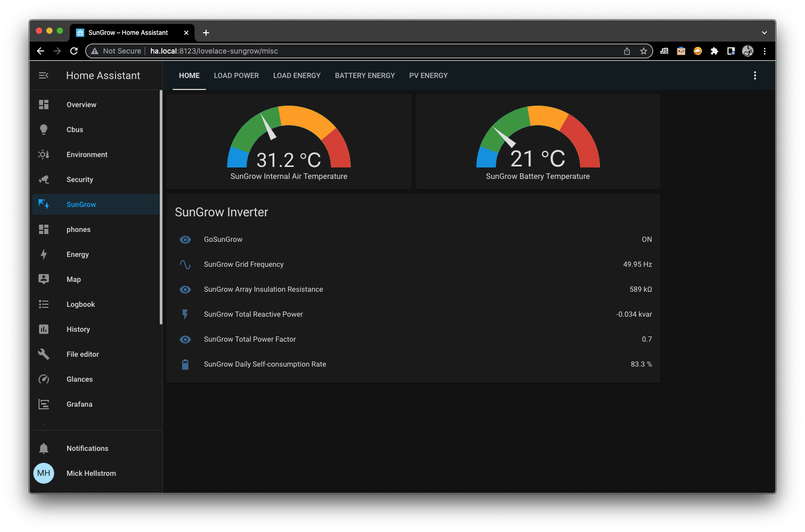This screenshot has height=532, width=805.
Task: Click the browser address bar URL
Action: point(214,51)
